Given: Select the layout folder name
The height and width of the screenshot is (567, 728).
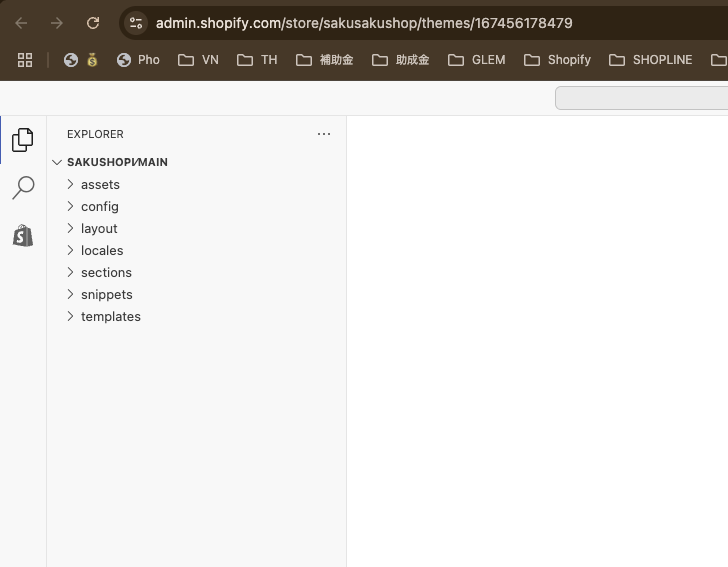Looking at the screenshot, I should [99, 229].
